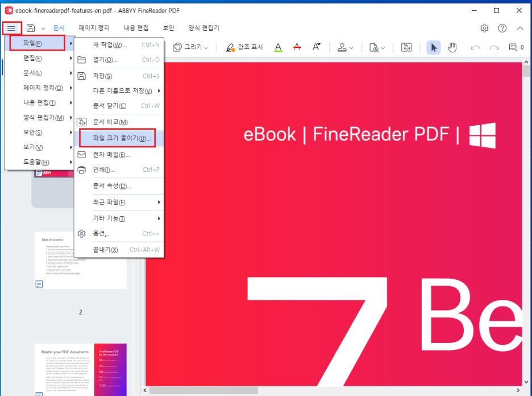Choose 문서 닫기 menu entry

pyautogui.click(x=119, y=106)
